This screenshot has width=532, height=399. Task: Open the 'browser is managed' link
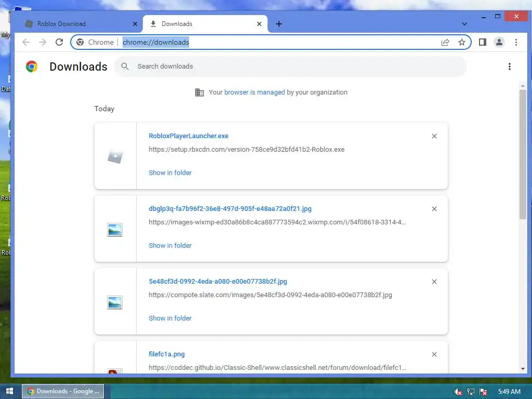[x=255, y=92]
